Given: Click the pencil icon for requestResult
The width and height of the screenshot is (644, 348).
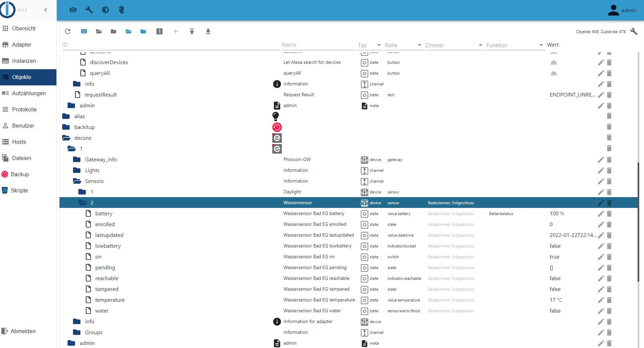Looking at the screenshot, I should point(601,95).
